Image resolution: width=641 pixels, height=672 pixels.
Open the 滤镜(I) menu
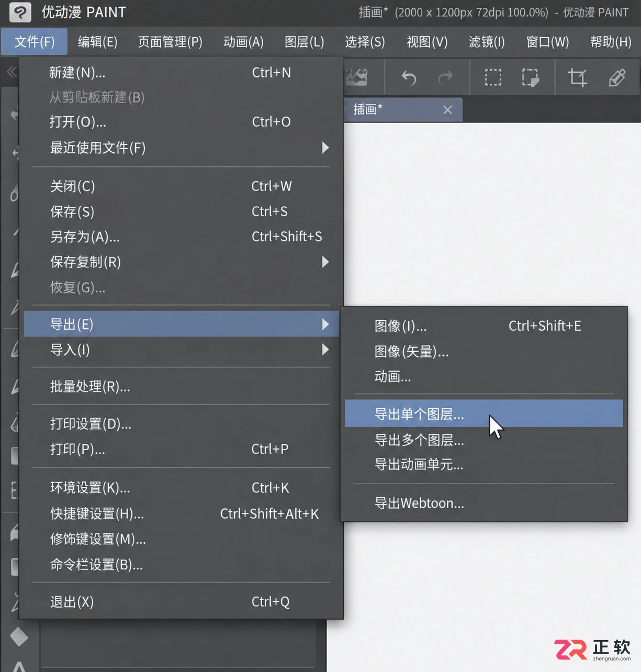click(x=487, y=41)
